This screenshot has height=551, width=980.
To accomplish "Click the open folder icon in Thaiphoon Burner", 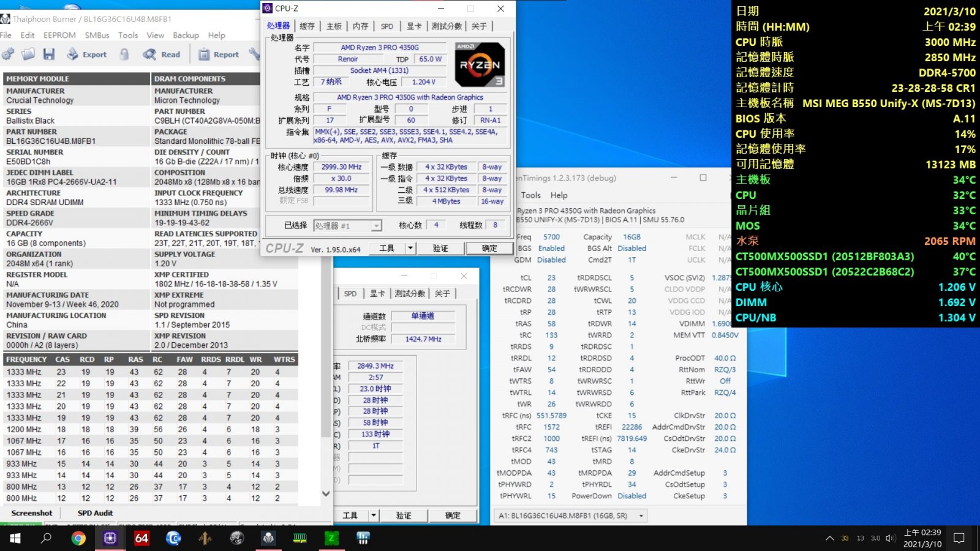I will pos(28,54).
